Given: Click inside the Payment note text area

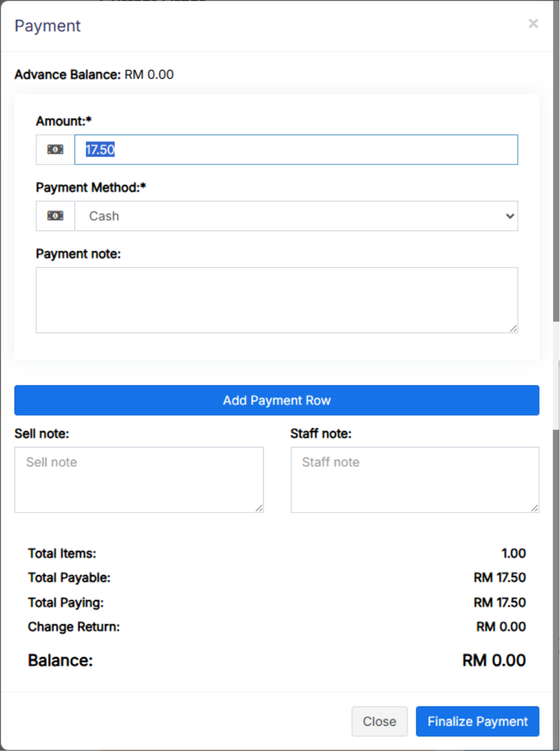Looking at the screenshot, I should (276, 300).
